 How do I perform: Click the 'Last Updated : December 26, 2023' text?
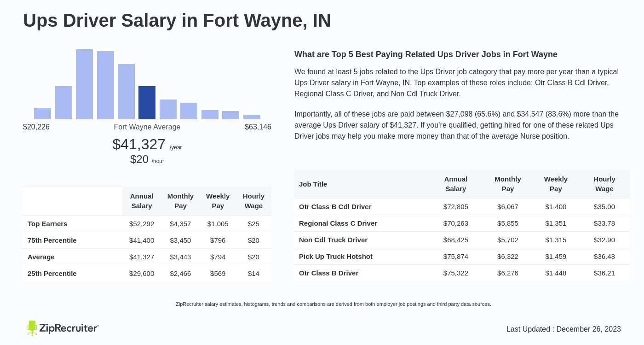coord(563,329)
